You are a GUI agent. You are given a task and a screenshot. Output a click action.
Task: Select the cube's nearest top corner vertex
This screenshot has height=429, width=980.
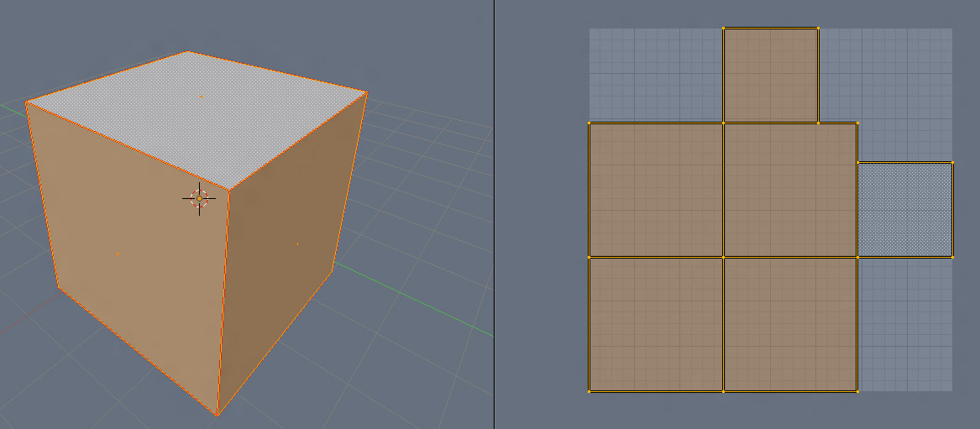point(229,190)
